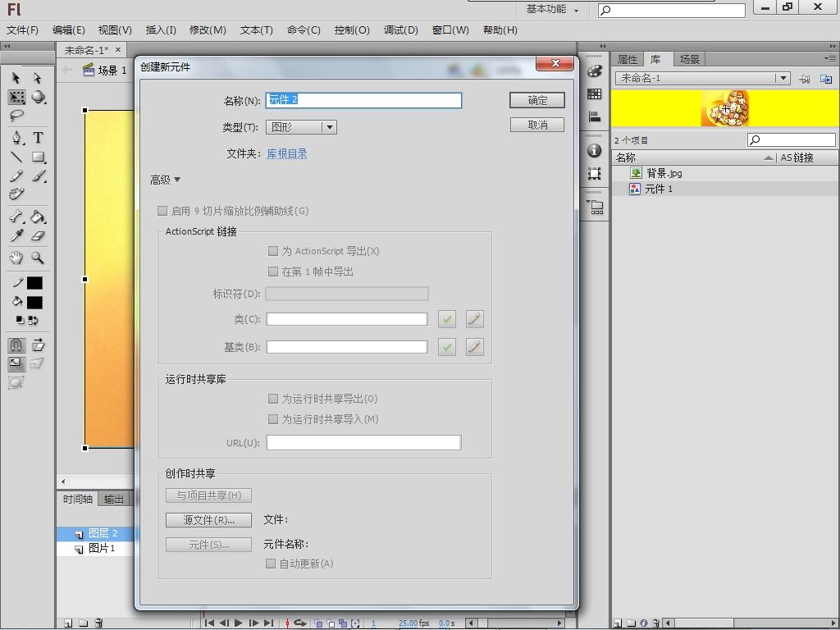Open the 编辑(E) menu
Viewport: 840px width, 630px height.
[69, 30]
